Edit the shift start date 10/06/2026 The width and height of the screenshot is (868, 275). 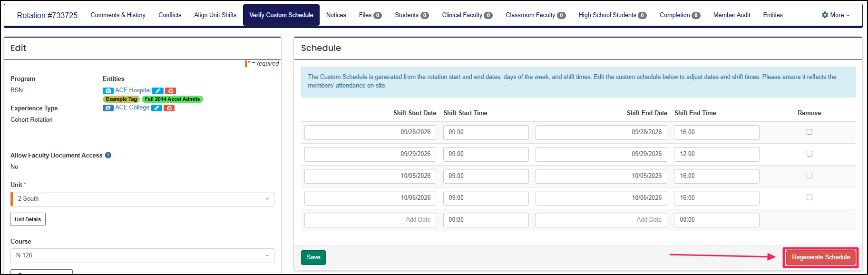pyautogui.click(x=370, y=198)
